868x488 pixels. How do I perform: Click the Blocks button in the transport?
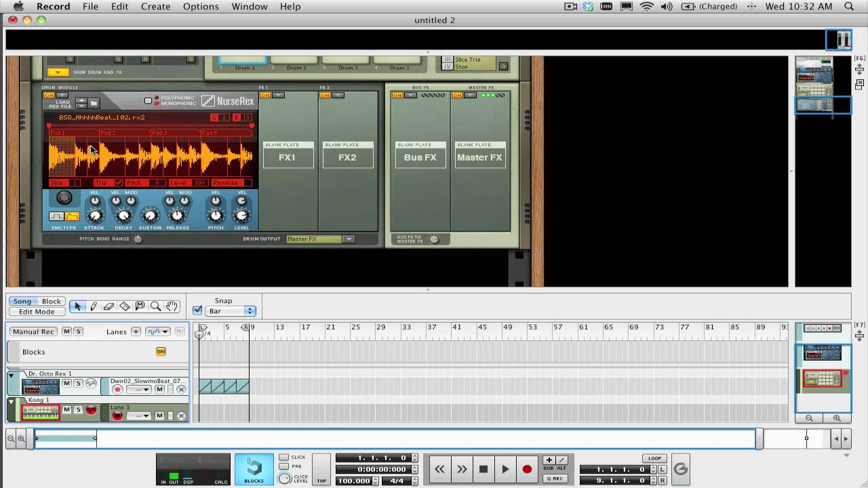click(254, 469)
